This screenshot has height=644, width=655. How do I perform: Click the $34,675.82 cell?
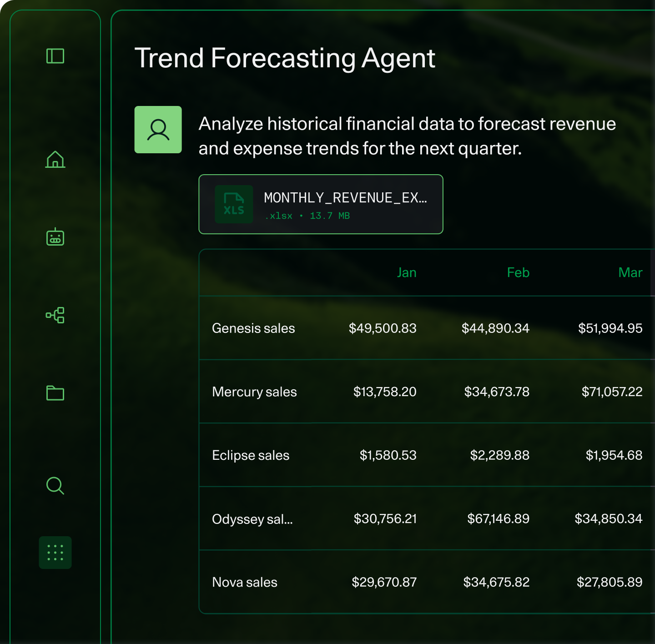[496, 582]
